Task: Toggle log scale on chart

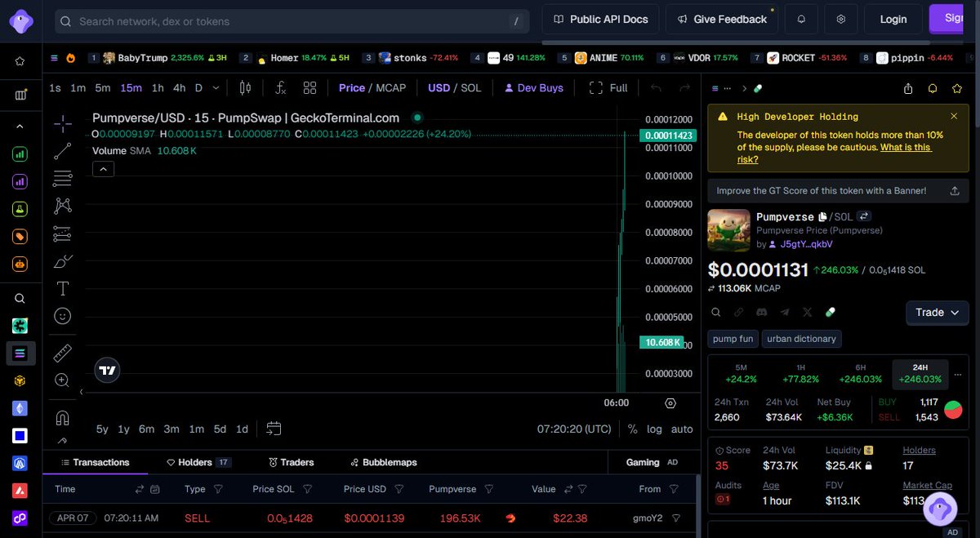Action: [654, 429]
